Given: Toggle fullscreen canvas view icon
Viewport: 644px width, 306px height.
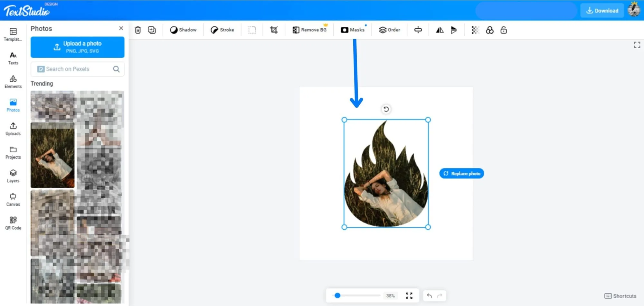Looking at the screenshot, I should (x=637, y=45).
